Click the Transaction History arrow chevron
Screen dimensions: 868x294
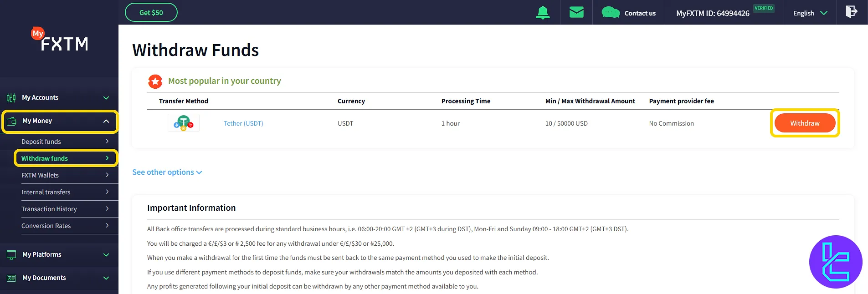tap(107, 209)
